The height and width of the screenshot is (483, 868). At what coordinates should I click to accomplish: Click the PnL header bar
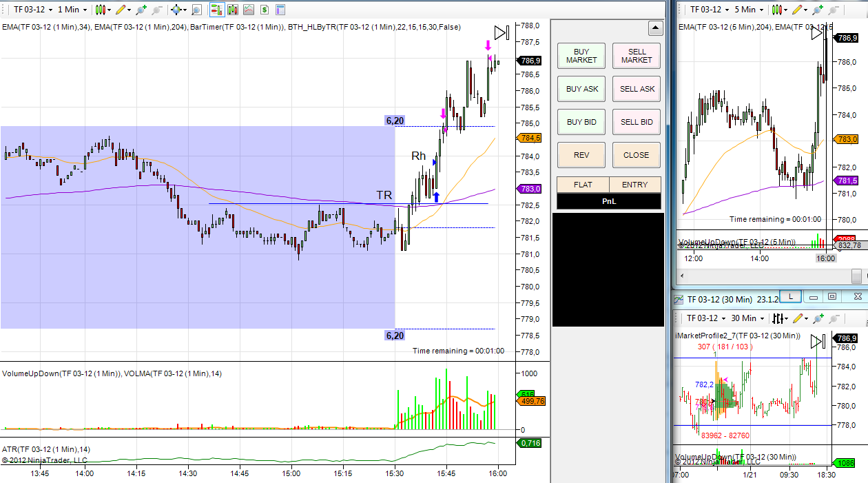click(x=609, y=201)
